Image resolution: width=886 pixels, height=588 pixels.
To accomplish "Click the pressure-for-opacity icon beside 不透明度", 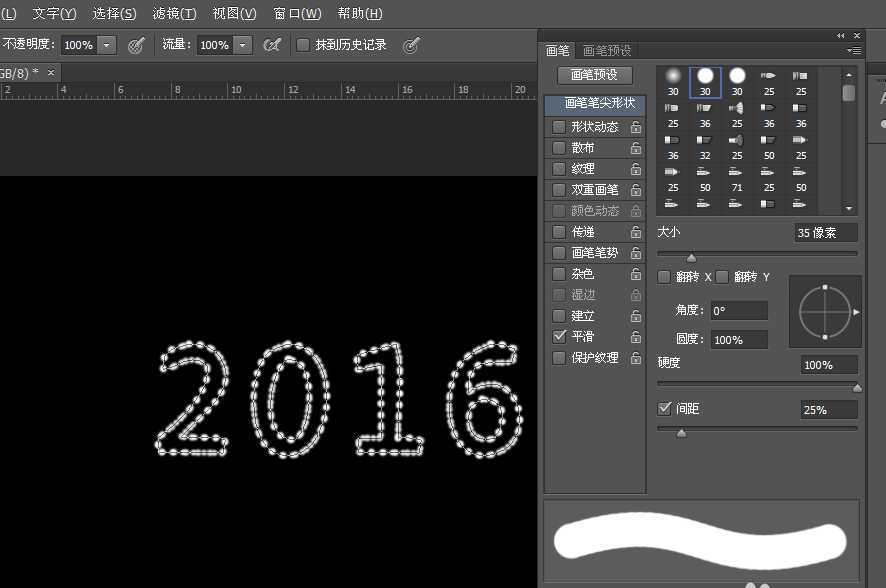I will pos(137,45).
